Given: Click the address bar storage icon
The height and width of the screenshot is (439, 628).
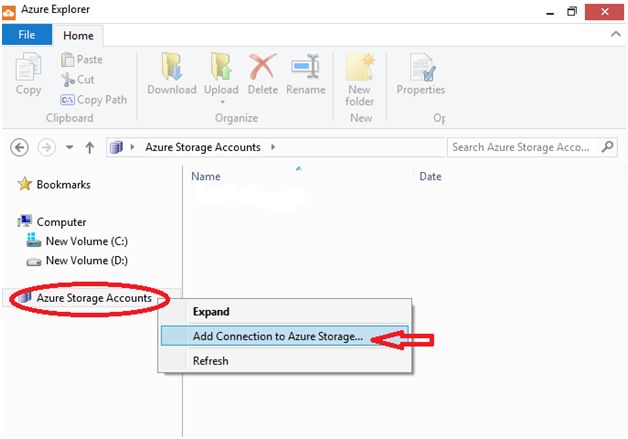Looking at the screenshot, I should 116,147.
